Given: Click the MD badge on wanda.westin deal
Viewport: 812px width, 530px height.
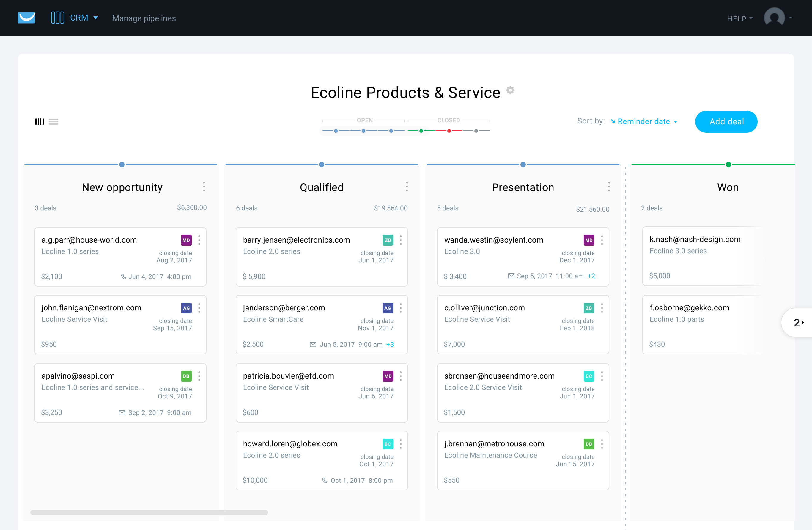Looking at the screenshot, I should click(x=588, y=240).
